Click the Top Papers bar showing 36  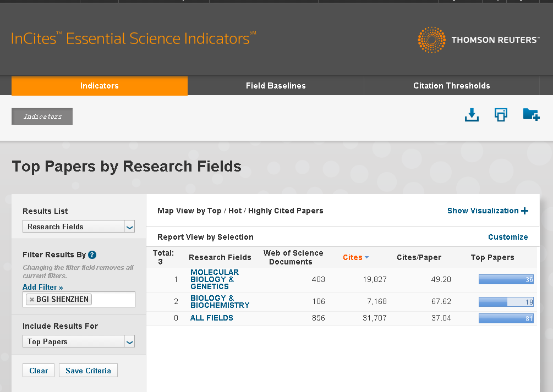point(506,279)
